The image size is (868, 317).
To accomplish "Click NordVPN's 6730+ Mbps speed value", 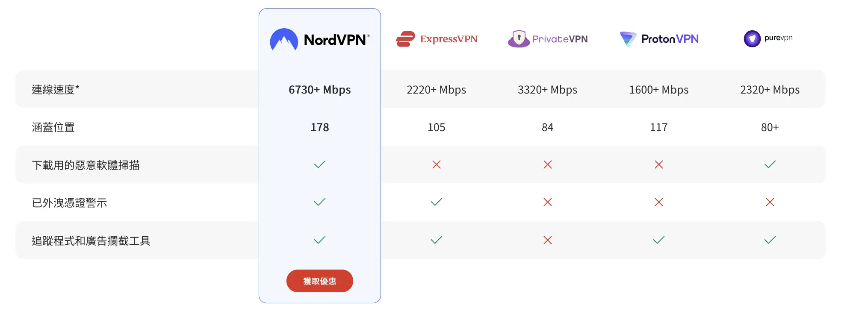I will tap(320, 90).
